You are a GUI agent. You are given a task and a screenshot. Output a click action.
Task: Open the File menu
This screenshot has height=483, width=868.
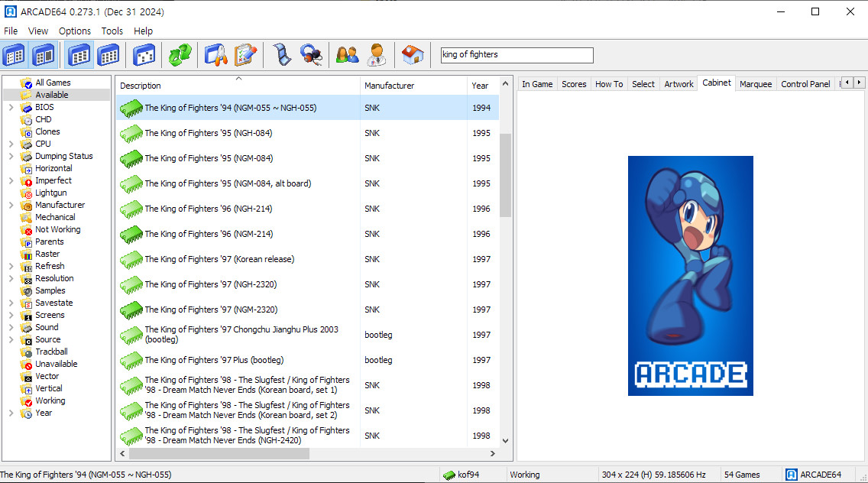point(11,31)
